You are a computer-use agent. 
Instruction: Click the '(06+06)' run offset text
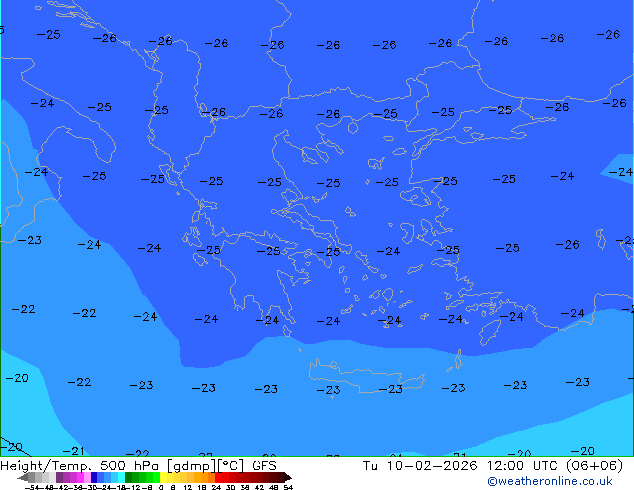(x=594, y=466)
